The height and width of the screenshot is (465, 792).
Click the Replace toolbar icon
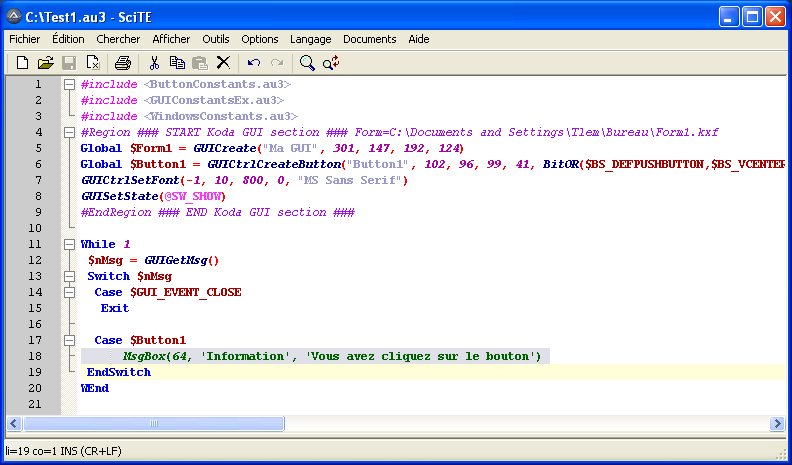click(x=331, y=63)
